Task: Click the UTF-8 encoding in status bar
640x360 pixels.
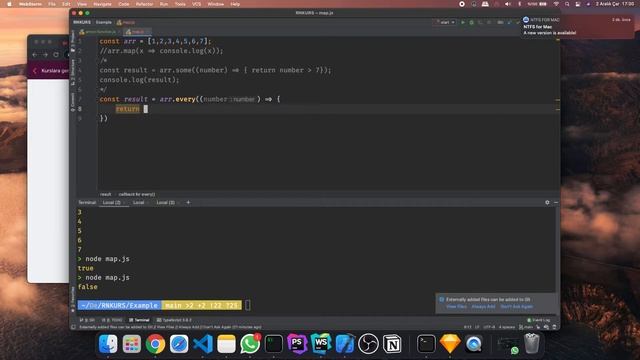Action: click(489, 327)
